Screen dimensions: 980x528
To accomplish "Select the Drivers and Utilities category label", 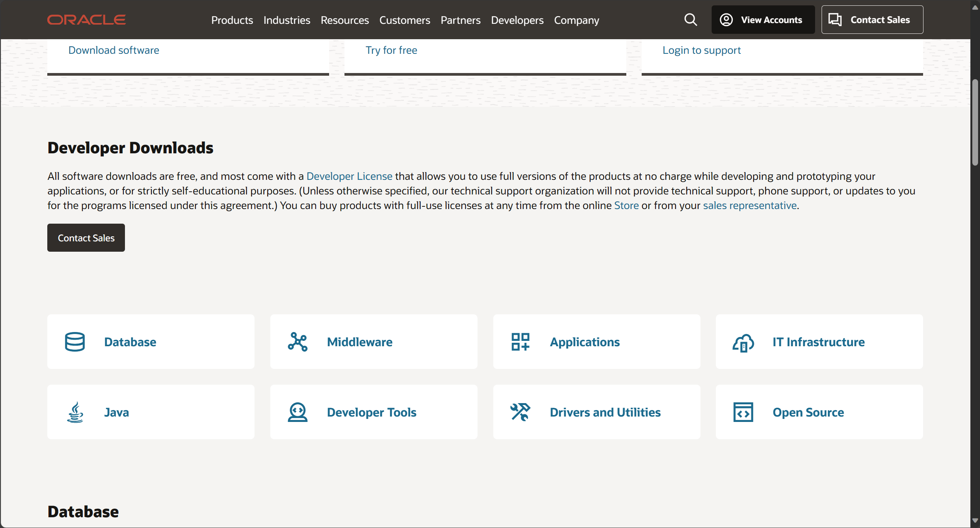I will (x=605, y=412).
